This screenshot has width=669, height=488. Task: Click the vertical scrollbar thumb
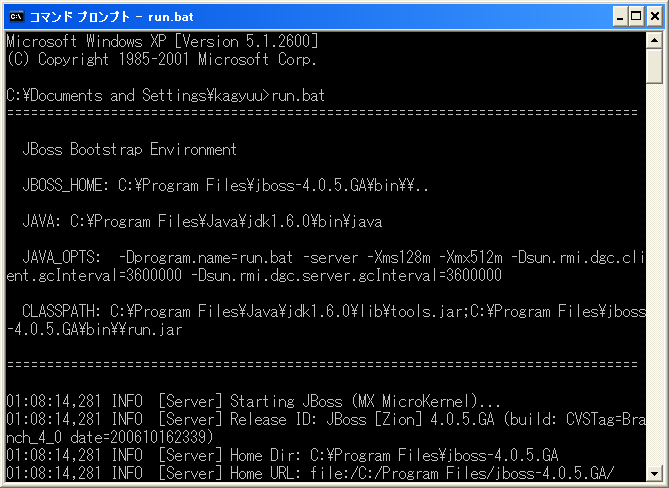[654, 66]
